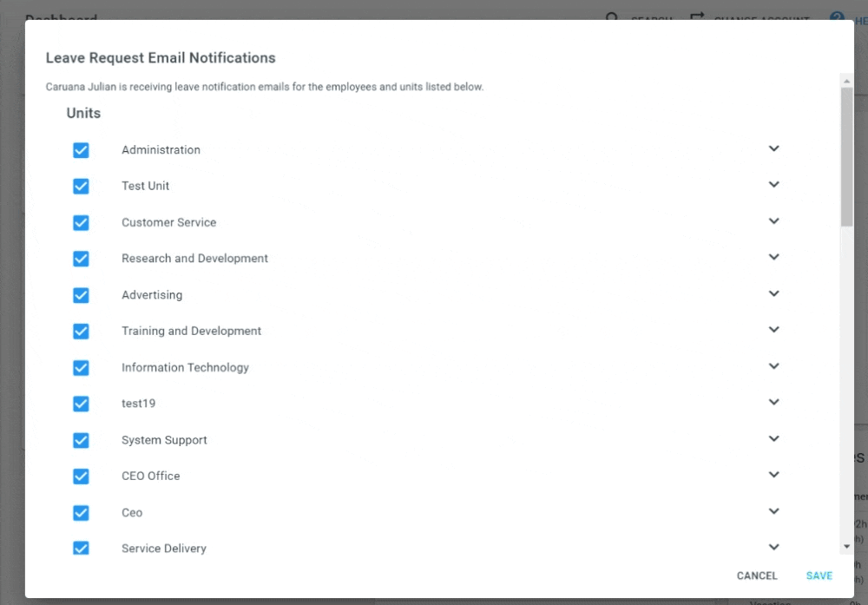
Task: Disable notifications for Customer Service
Action: [x=81, y=222]
